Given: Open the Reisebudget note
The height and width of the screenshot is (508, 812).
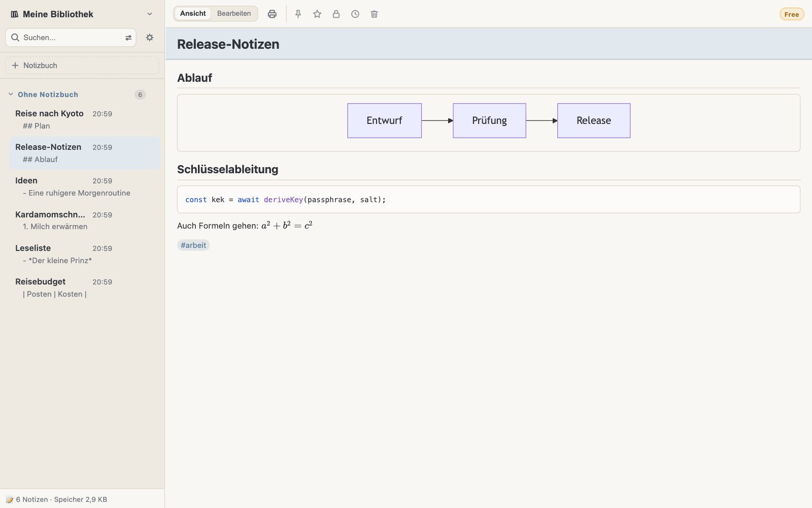Looking at the screenshot, I should pos(85,288).
